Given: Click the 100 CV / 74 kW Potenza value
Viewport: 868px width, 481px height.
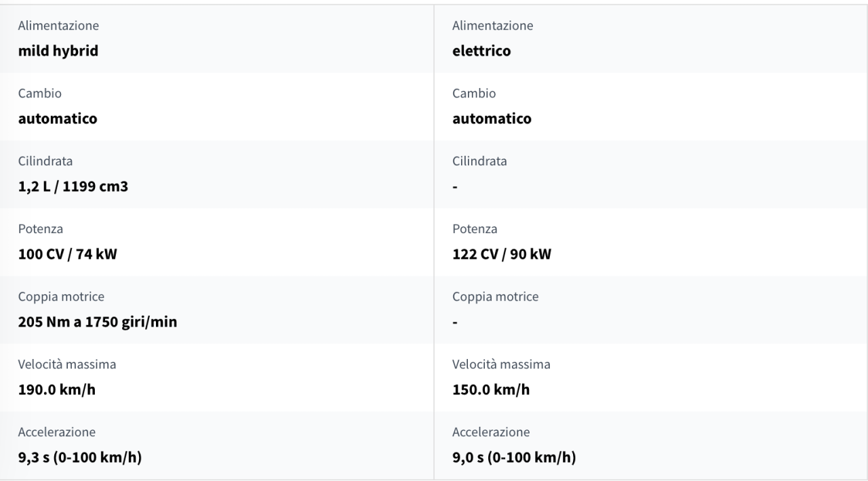Looking at the screenshot, I should 68,254.
